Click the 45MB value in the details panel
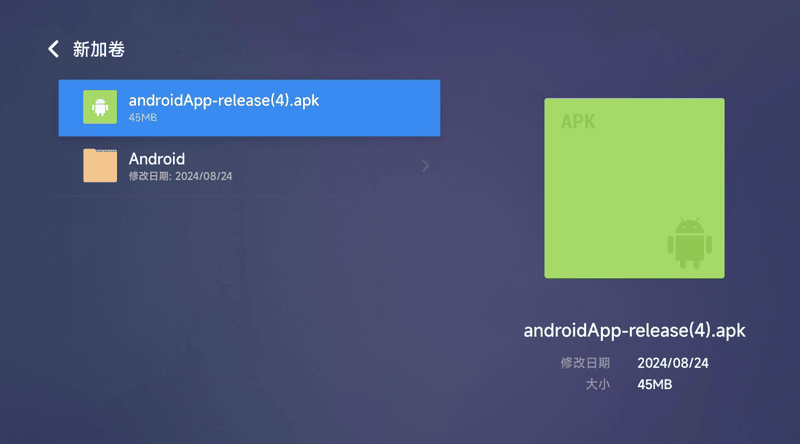The height and width of the screenshot is (444, 800). pos(654,385)
